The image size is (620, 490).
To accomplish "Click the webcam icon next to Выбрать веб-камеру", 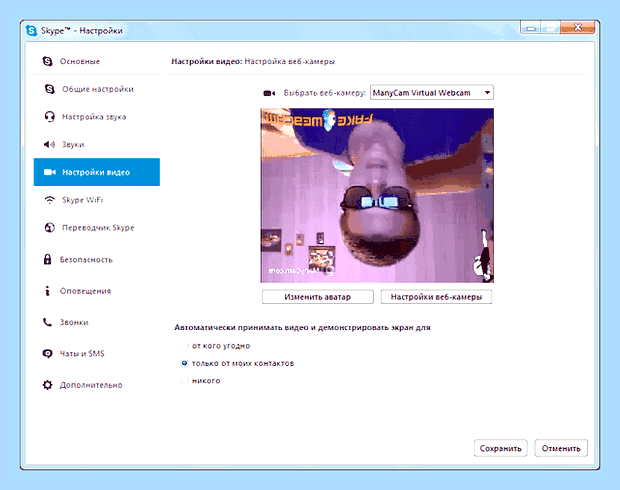I will [x=269, y=93].
